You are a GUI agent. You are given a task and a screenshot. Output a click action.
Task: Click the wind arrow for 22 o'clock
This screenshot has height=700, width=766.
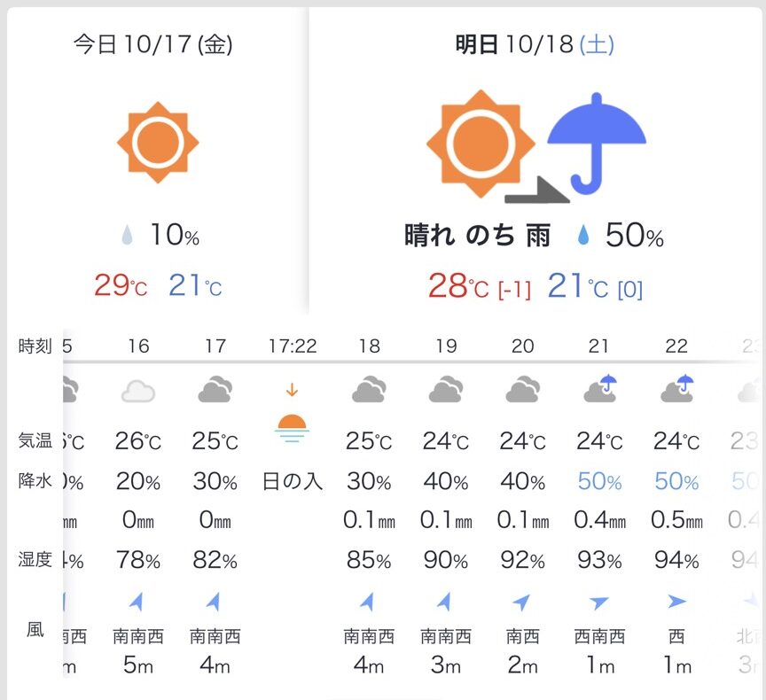[x=676, y=603]
